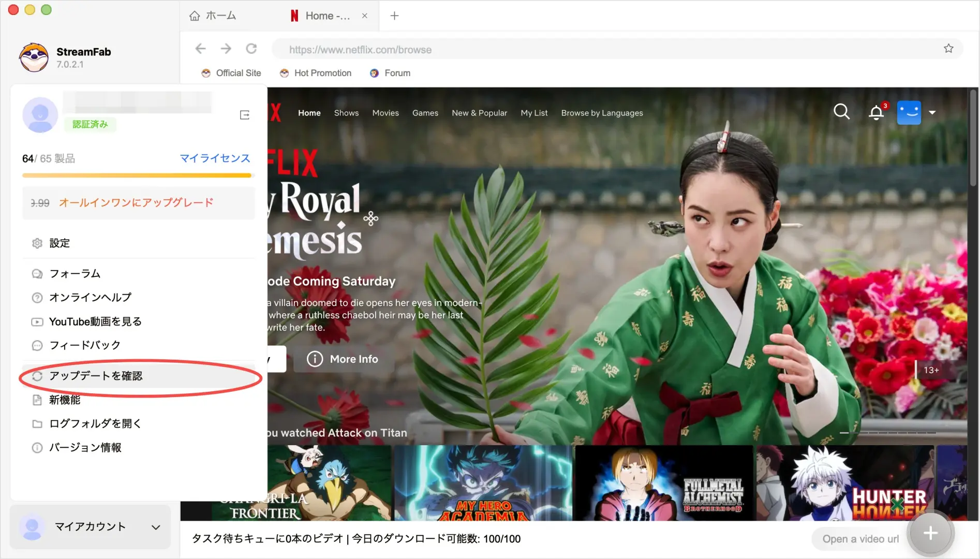Click the browser back arrow
The width and height of the screenshot is (980, 559).
click(x=201, y=49)
